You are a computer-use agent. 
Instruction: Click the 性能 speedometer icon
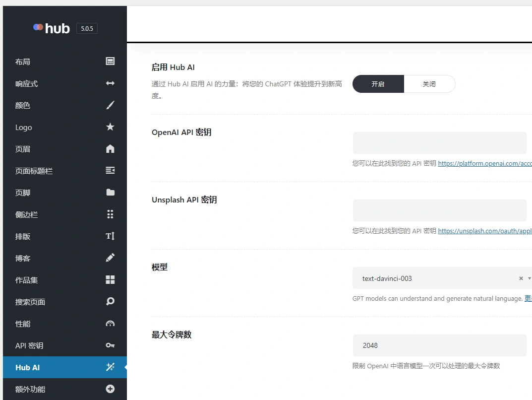pos(110,323)
